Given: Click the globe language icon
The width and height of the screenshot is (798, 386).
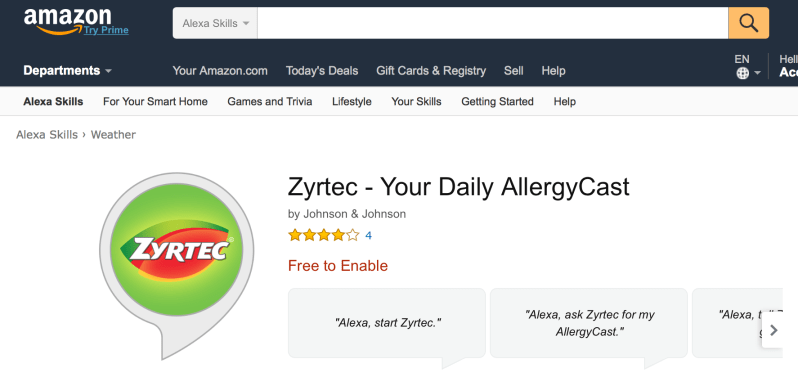Looking at the screenshot, I should 743,73.
